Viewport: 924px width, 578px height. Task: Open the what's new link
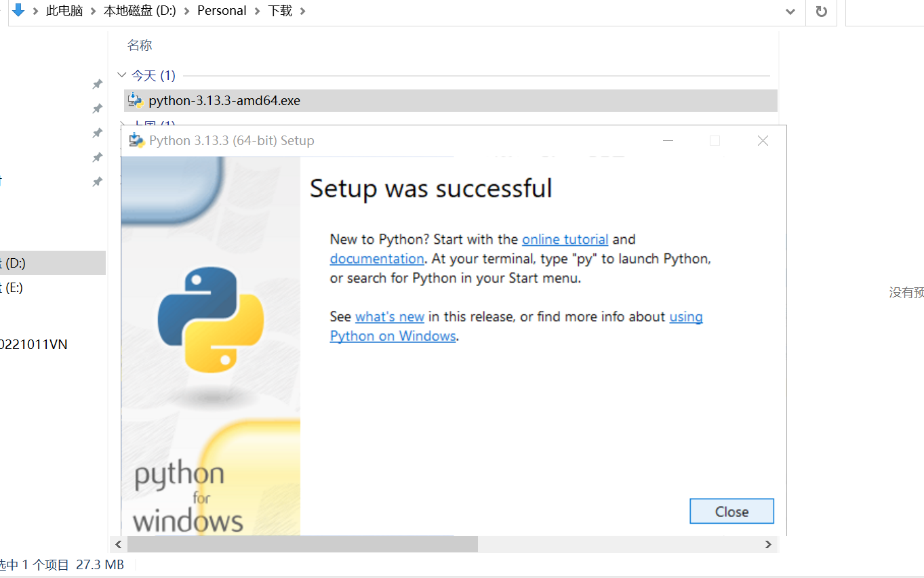coord(390,316)
